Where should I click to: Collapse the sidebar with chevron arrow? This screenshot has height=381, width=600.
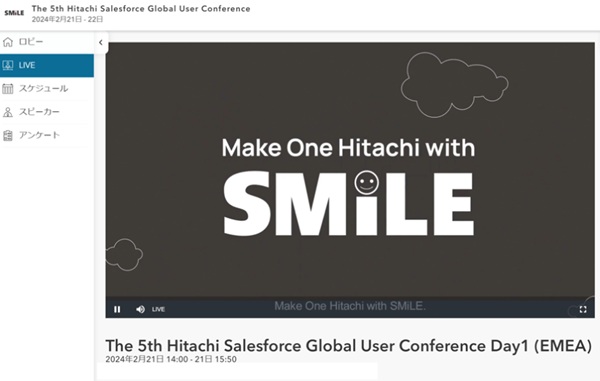[x=101, y=42]
